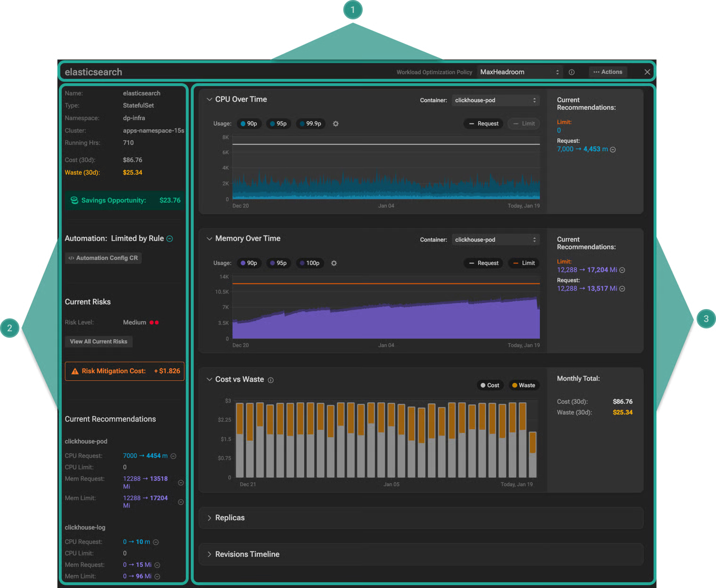
Task: Click the Memory Limit value 12,288 → 17,204 Mi
Action: pos(587,270)
